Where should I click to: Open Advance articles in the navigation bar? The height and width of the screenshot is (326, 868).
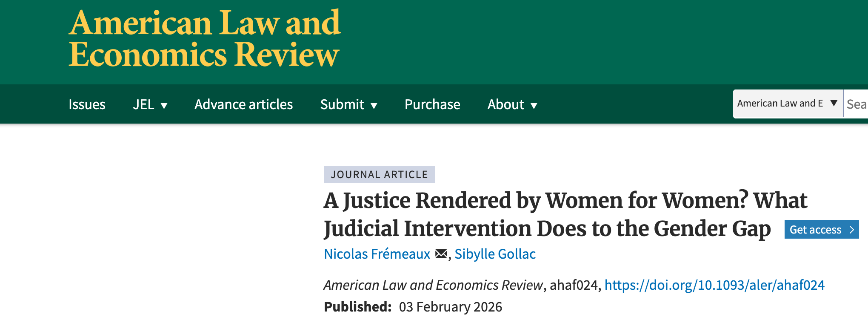(x=243, y=105)
